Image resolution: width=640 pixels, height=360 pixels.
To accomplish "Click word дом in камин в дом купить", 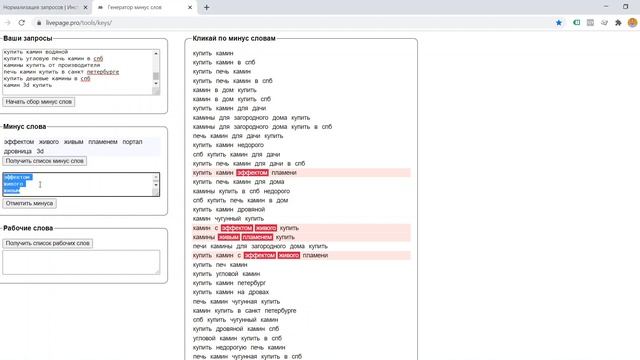I will point(227,90).
